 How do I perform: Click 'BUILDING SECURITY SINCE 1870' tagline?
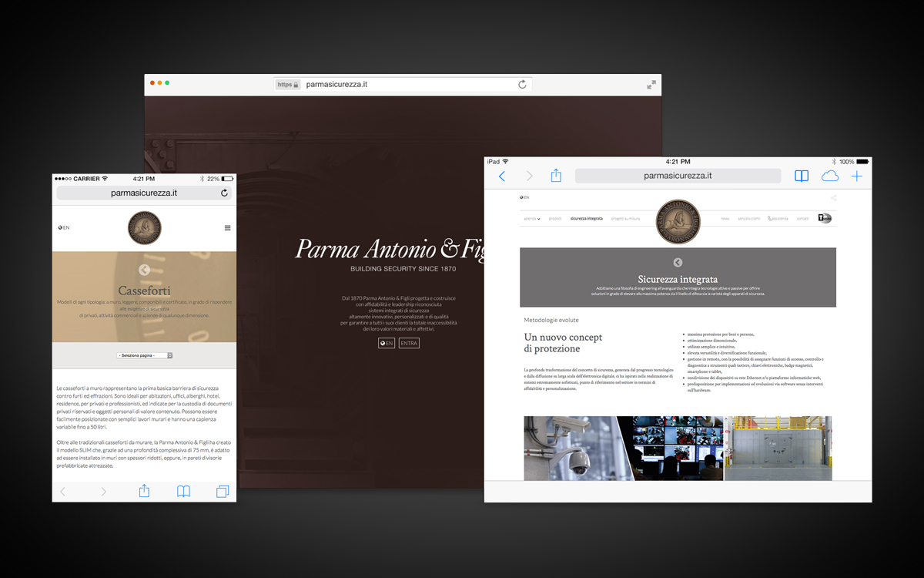[x=403, y=269]
